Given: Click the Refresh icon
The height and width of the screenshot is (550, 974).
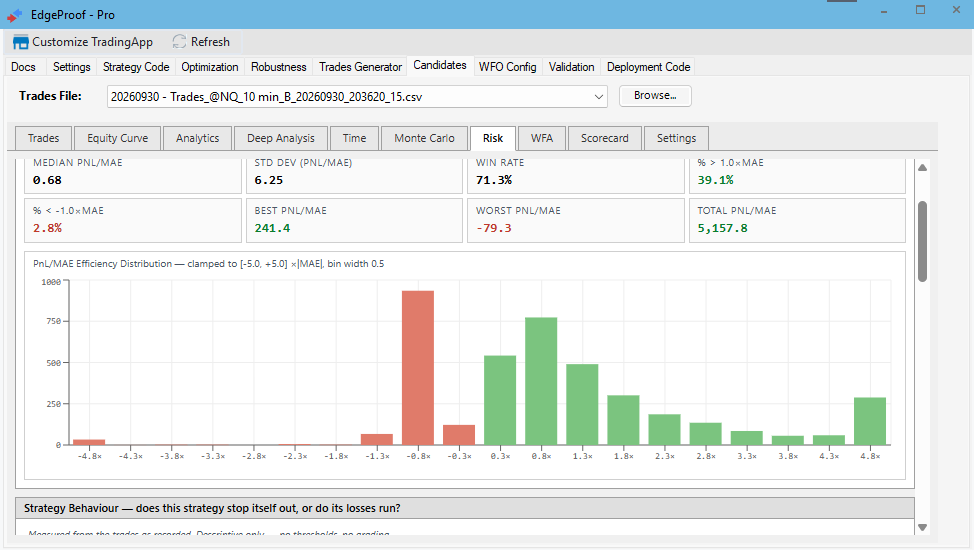Looking at the screenshot, I should tap(180, 42).
